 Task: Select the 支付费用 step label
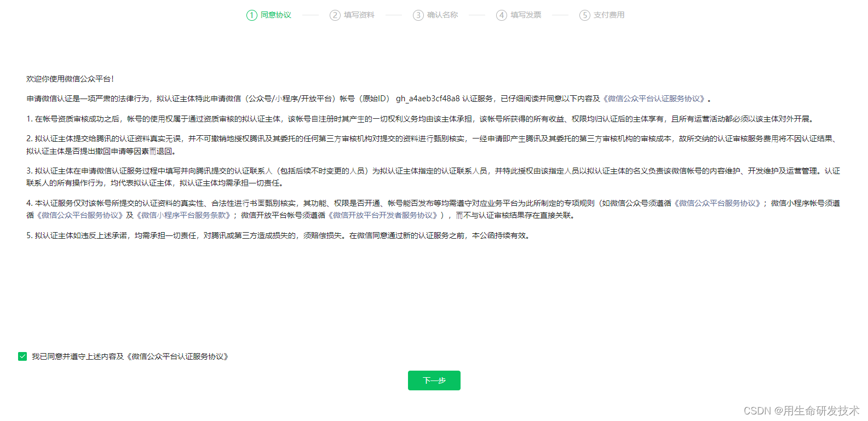pyautogui.click(x=609, y=15)
